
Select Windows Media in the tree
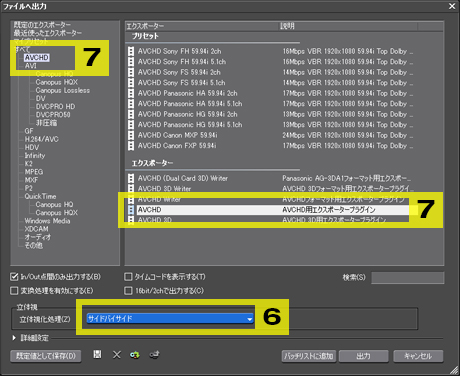pos(47,221)
